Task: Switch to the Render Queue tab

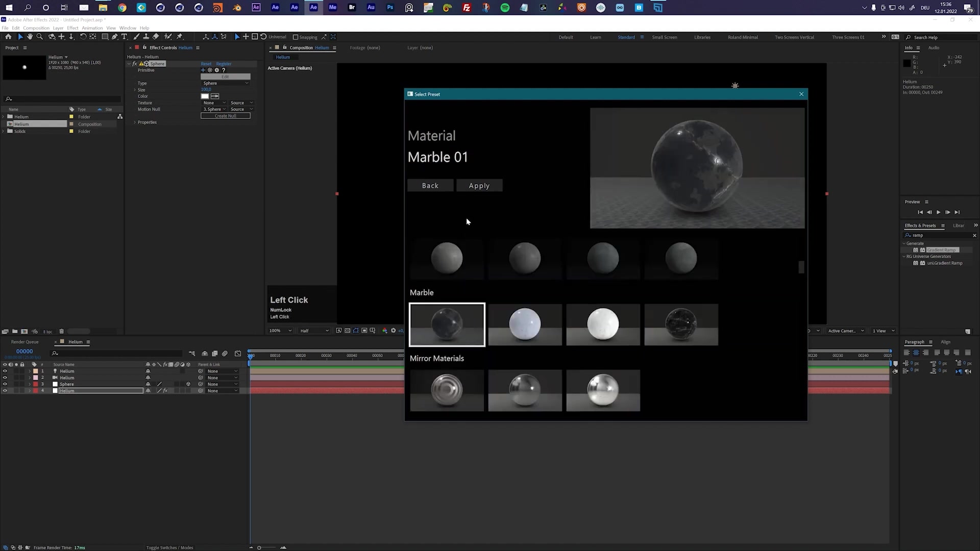Action: (x=24, y=342)
